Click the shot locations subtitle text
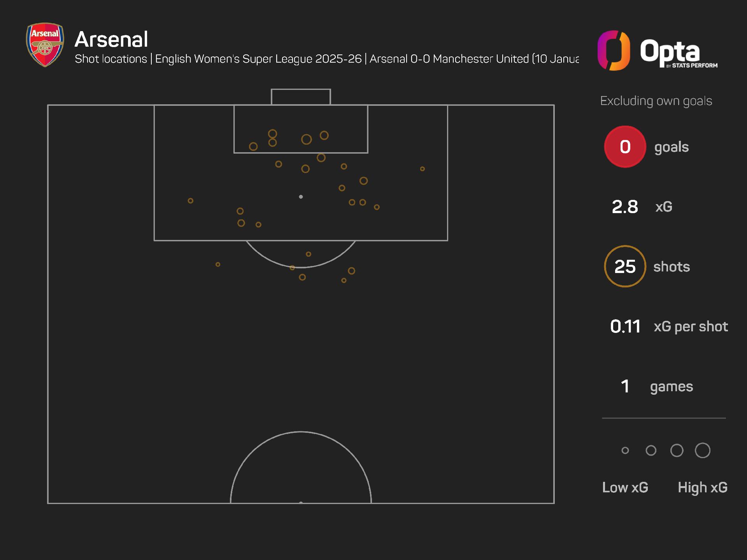This screenshot has height=560, width=747. click(x=326, y=59)
